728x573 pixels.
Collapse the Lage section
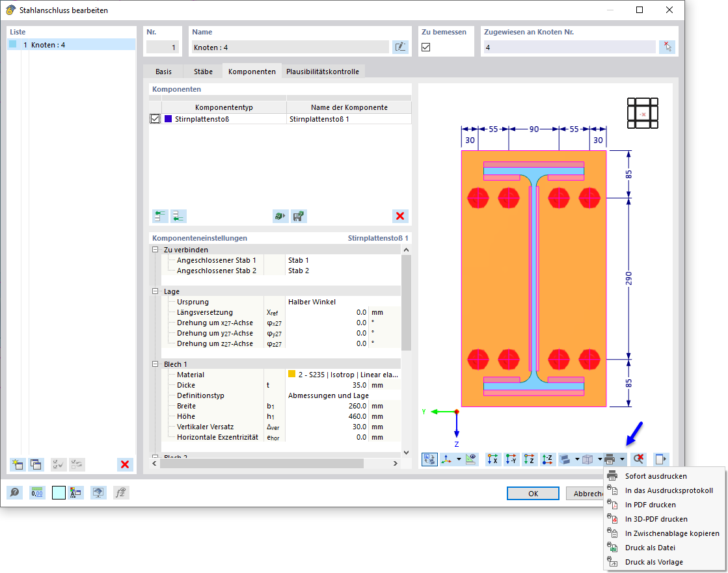point(155,291)
